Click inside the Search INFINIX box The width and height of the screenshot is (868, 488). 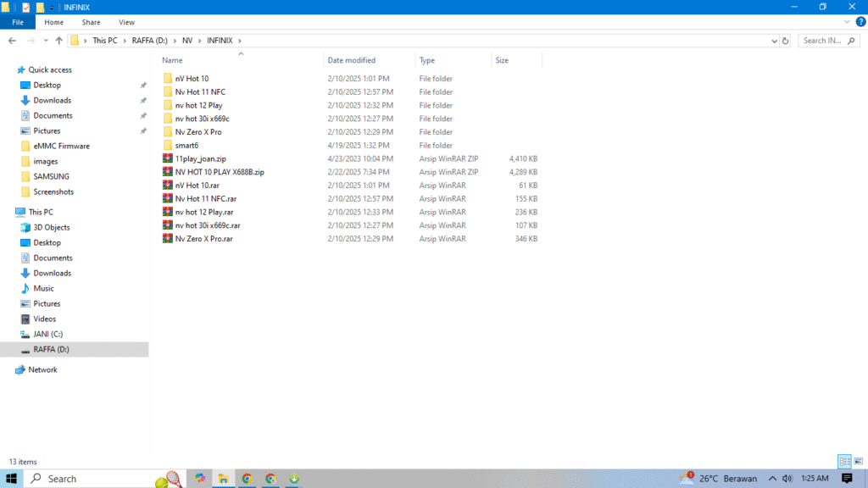(x=825, y=40)
